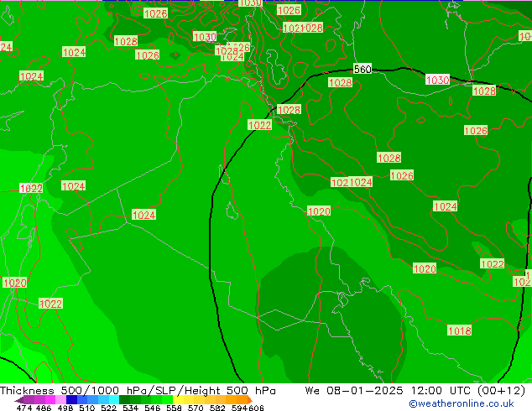
Task: Pick the cyan legend swatch above 522
Action: coord(114,399)
